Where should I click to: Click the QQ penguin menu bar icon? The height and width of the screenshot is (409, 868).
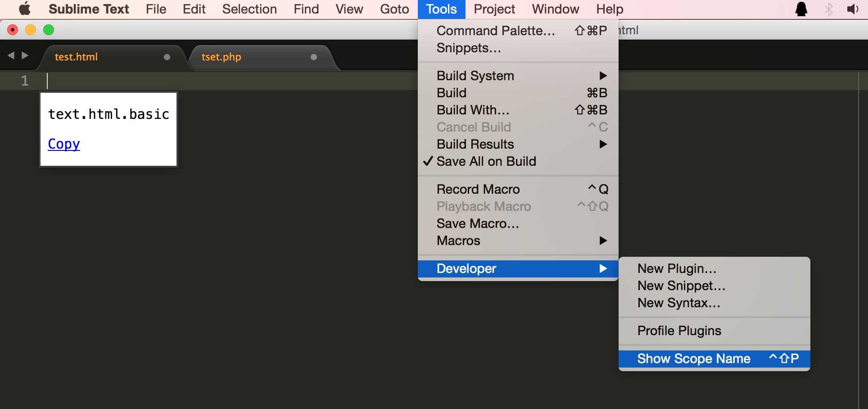801,9
